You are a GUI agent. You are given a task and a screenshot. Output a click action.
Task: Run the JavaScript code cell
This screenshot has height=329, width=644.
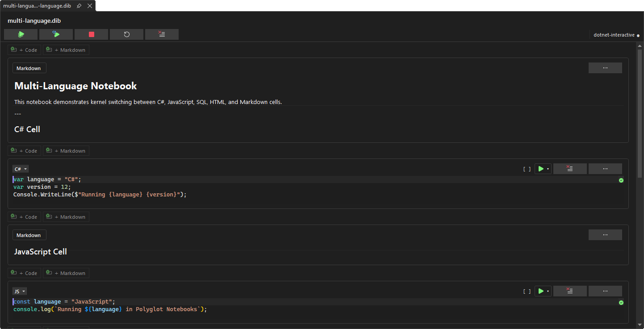(x=541, y=291)
